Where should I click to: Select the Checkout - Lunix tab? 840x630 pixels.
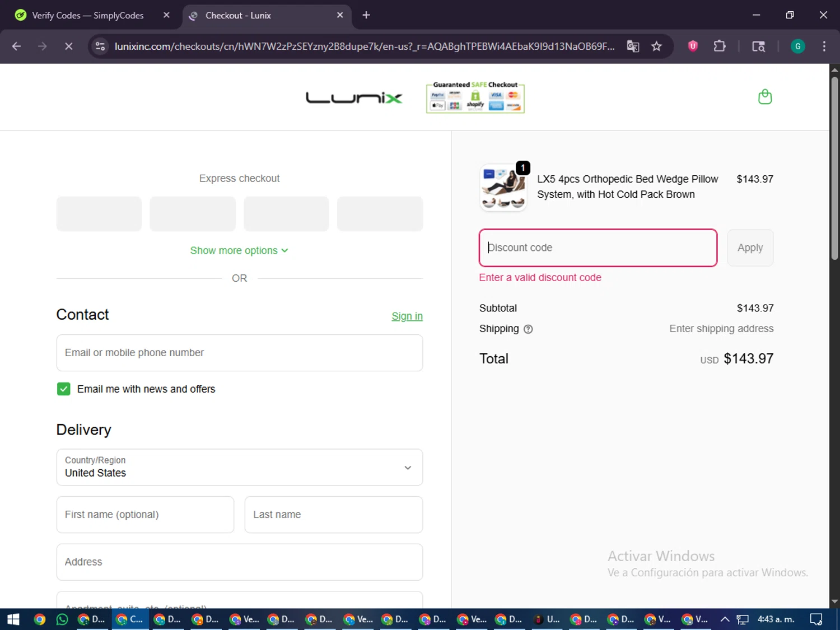(267, 15)
